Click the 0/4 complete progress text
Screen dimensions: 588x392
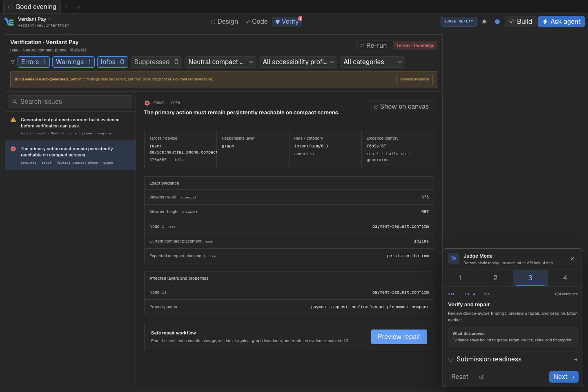[566, 294]
